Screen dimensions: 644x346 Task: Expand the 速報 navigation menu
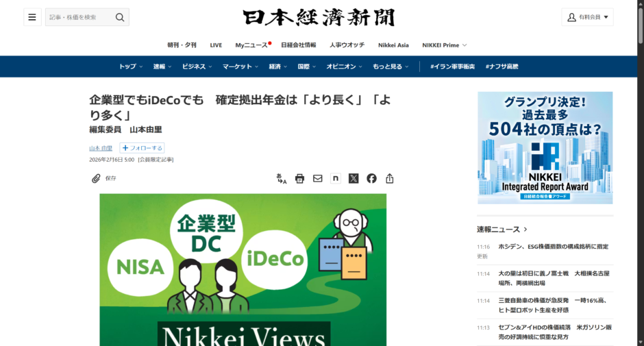coord(162,66)
